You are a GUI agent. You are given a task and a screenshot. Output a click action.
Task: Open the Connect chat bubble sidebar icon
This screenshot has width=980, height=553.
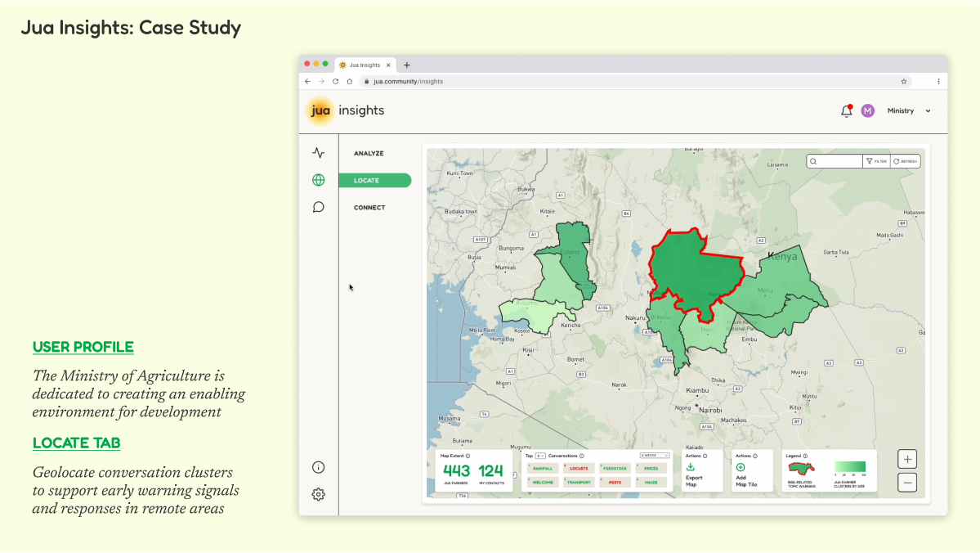pyautogui.click(x=319, y=207)
